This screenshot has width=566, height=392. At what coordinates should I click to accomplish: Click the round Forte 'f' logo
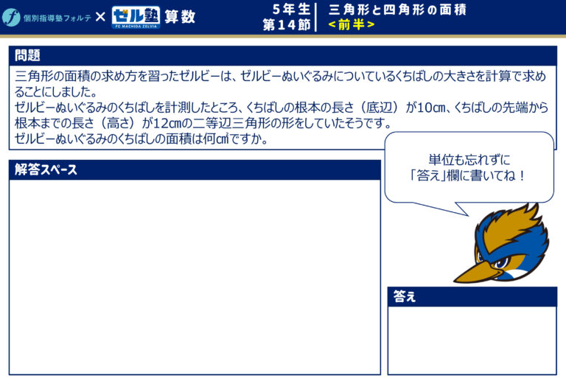(x=11, y=17)
